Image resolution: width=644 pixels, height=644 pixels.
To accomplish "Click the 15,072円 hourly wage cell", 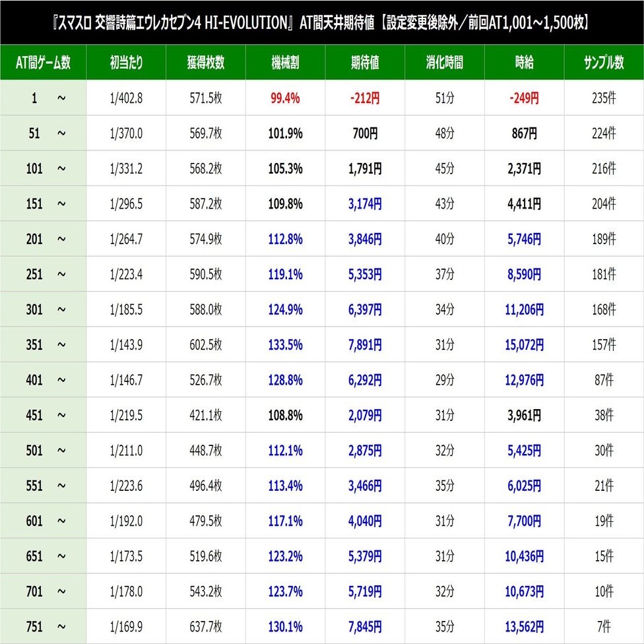I will [x=525, y=344].
